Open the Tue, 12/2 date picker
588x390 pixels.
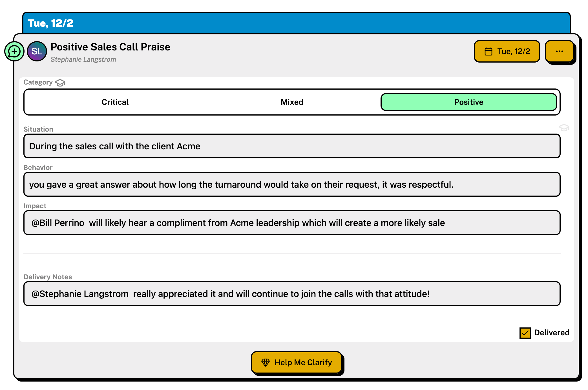click(x=507, y=51)
